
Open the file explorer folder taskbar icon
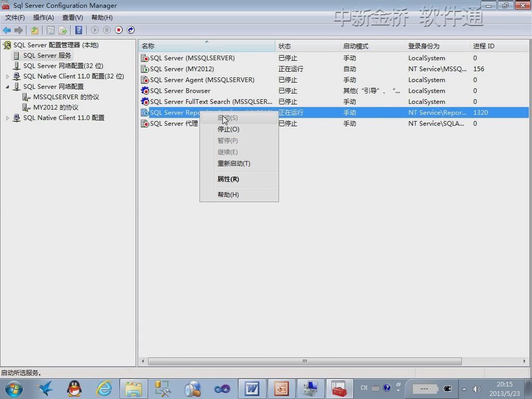134,389
